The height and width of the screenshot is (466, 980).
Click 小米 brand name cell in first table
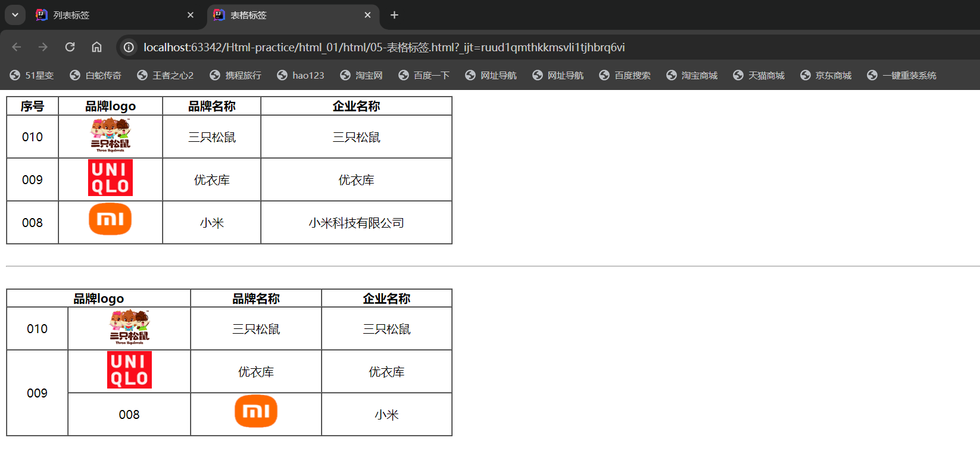point(212,223)
